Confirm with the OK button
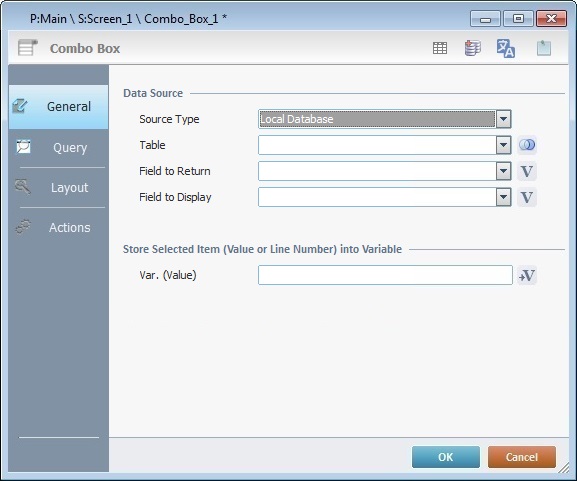 (446, 457)
